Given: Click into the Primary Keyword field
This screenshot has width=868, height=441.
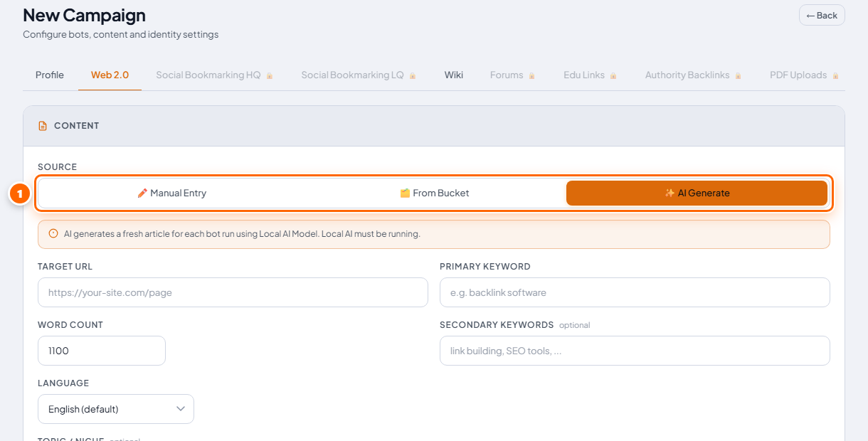Looking at the screenshot, I should click(x=635, y=292).
